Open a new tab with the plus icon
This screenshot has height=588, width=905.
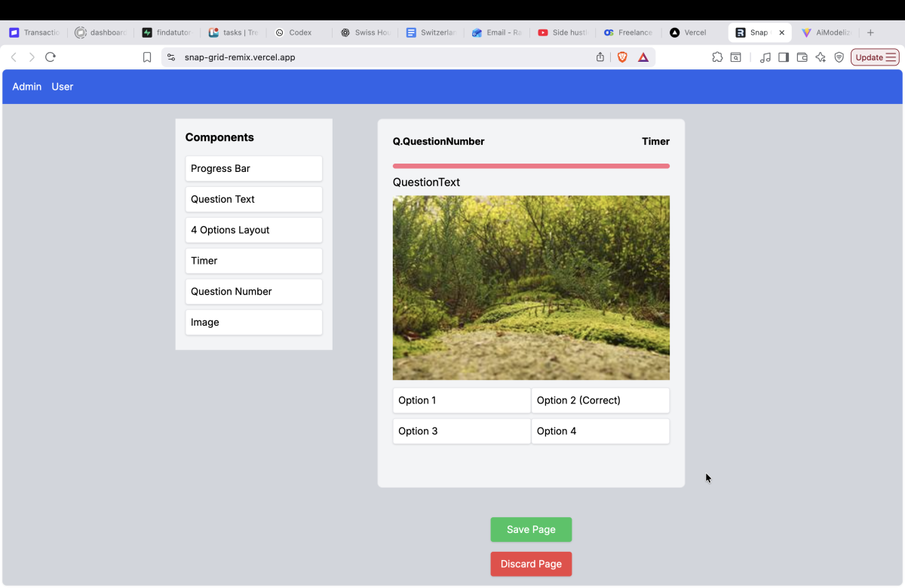[870, 32]
